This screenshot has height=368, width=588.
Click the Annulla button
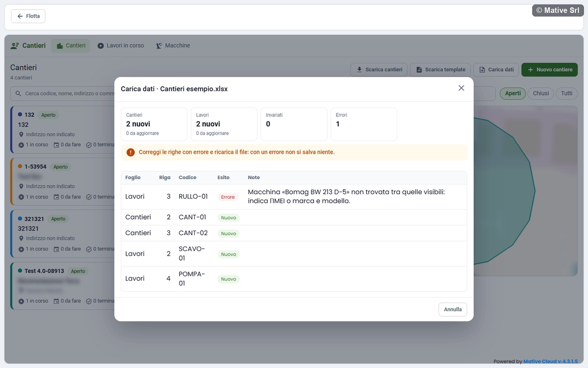point(453,309)
